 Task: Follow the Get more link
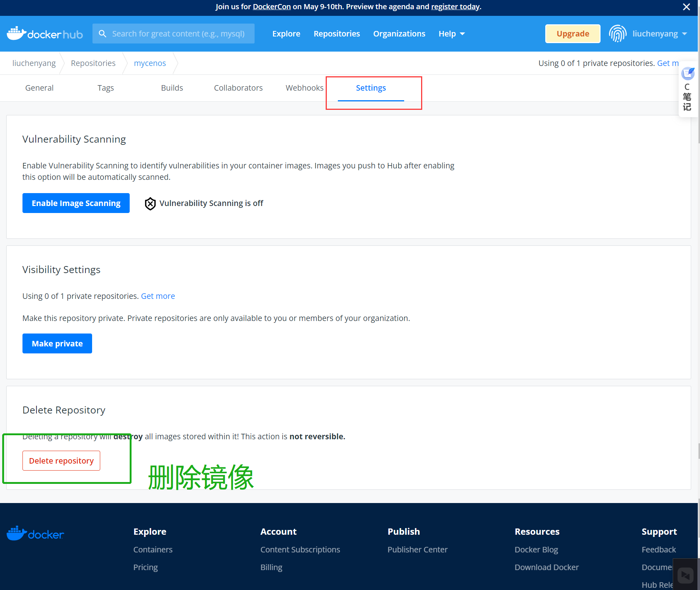pos(158,296)
